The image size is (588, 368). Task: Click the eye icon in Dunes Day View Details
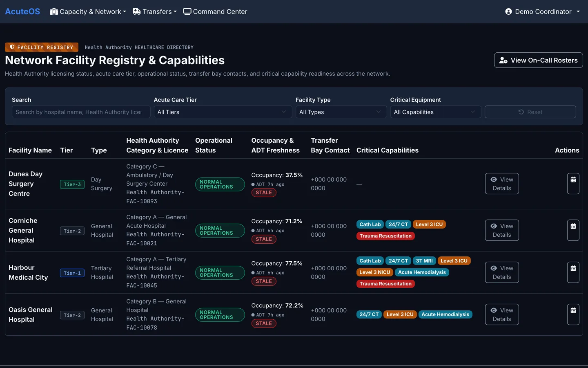pos(494,180)
